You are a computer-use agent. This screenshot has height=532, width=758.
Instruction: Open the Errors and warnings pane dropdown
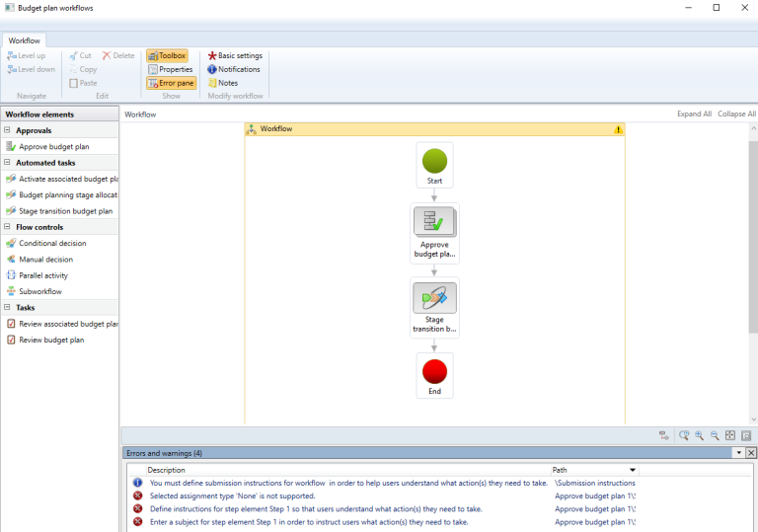click(x=737, y=453)
